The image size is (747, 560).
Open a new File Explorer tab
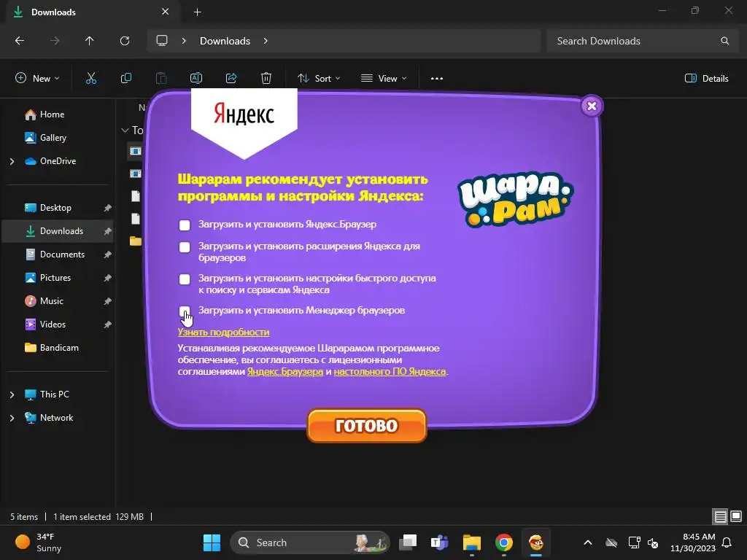click(197, 12)
